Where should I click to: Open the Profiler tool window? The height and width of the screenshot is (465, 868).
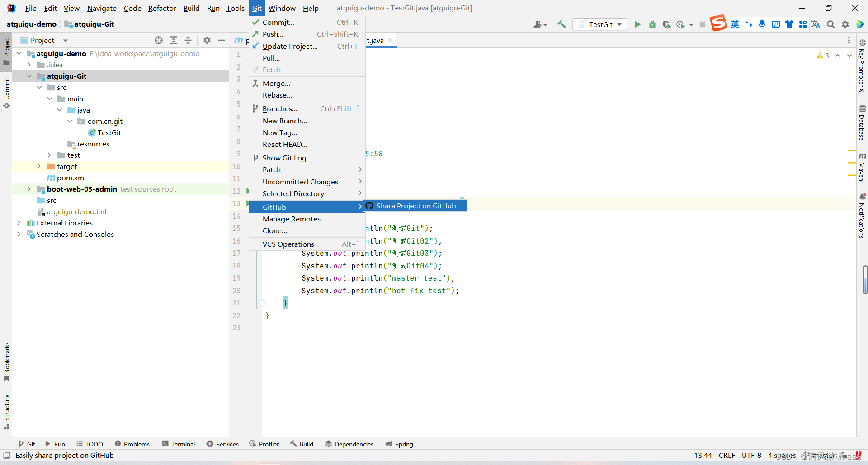[x=264, y=444]
